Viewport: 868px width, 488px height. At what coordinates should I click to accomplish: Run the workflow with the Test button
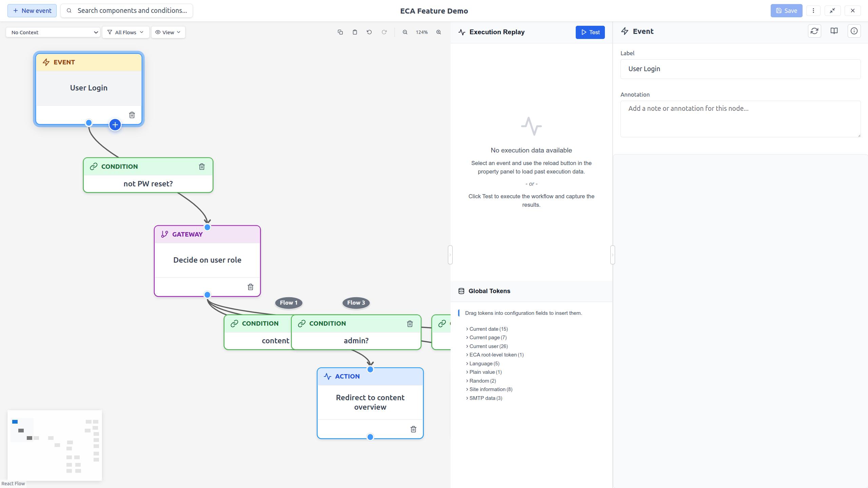pos(590,32)
